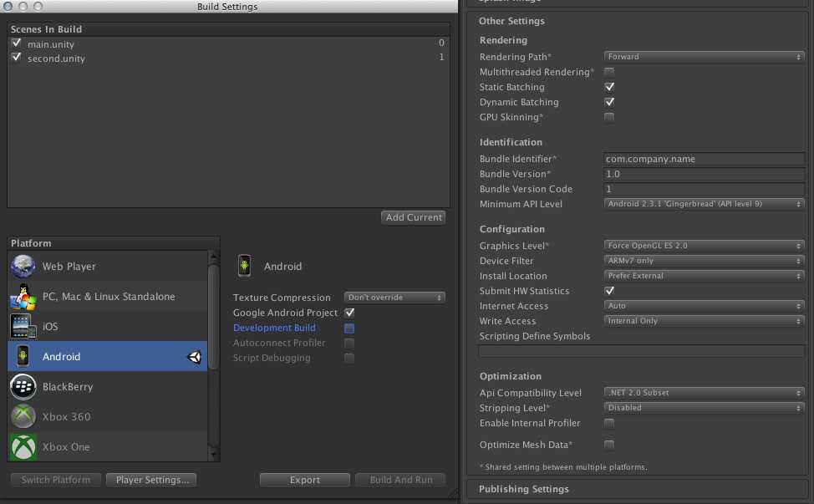Viewport: 814px width, 504px height.
Task: Click the Xbox 360 logo icon
Action: pos(23,416)
